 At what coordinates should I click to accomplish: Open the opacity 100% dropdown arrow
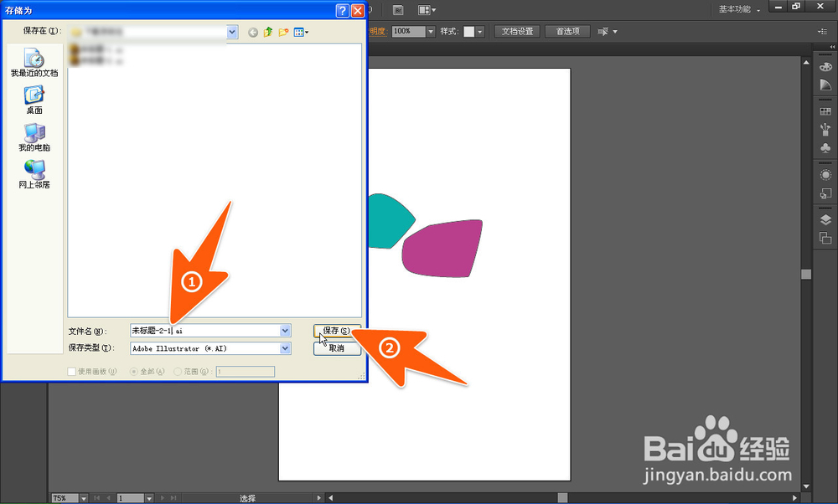point(431,32)
